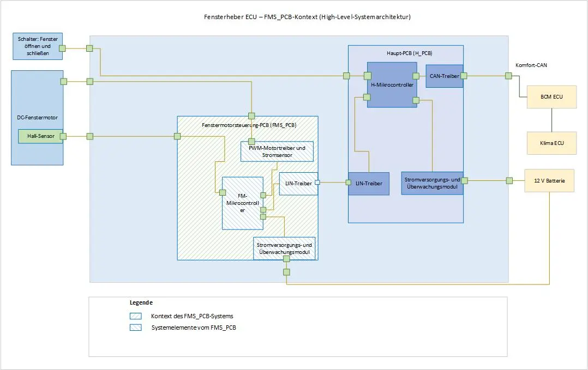Click the 'PWM-Motortreiber und Stromsensor' block
The width and height of the screenshot is (588, 370).
point(277,151)
